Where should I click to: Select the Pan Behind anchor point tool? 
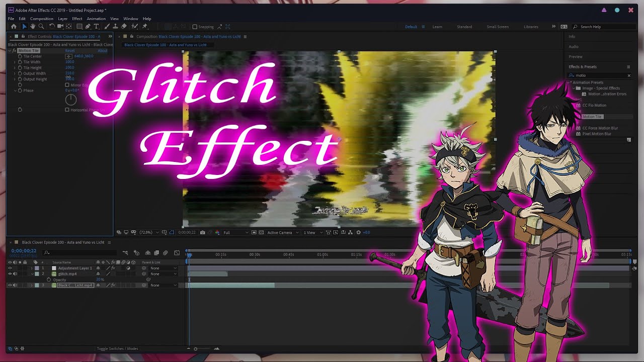pos(69,27)
